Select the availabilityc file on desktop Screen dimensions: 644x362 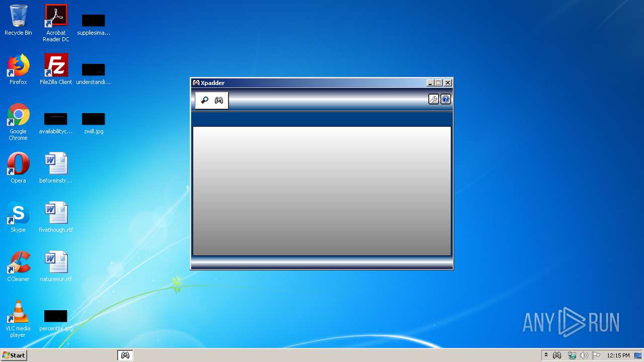(x=56, y=123)
